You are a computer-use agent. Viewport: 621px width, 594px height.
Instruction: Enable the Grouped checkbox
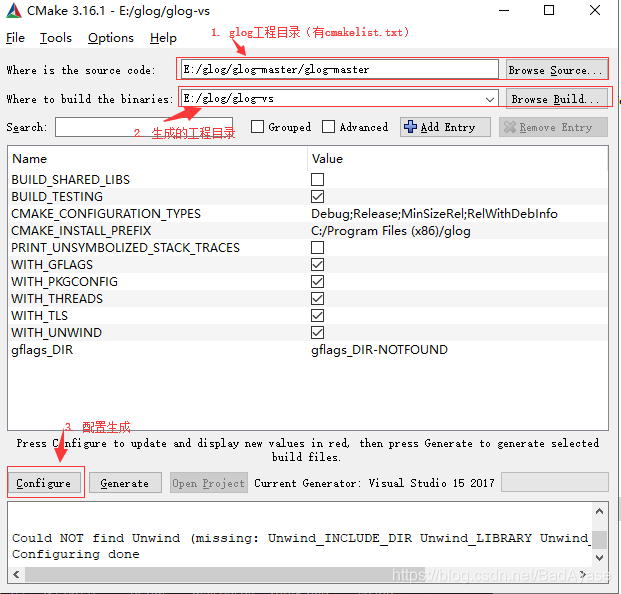click(257, 127)
